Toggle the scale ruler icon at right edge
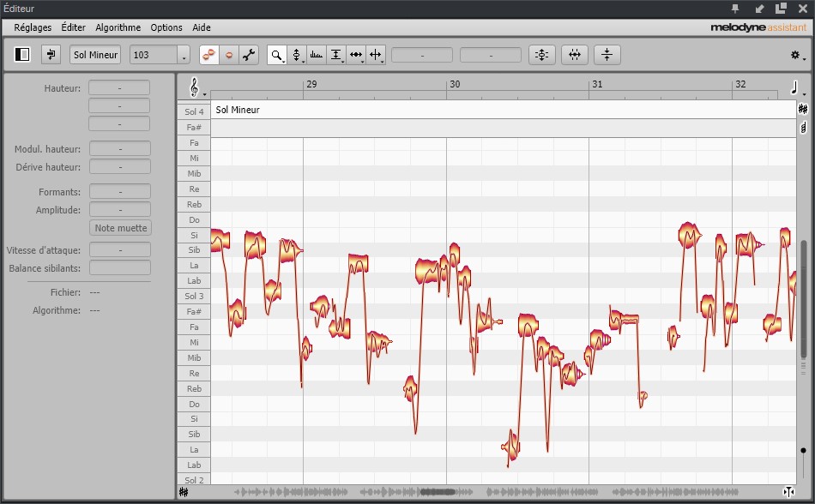The height and width of the screenshot is (504, 815). (803, 109)
